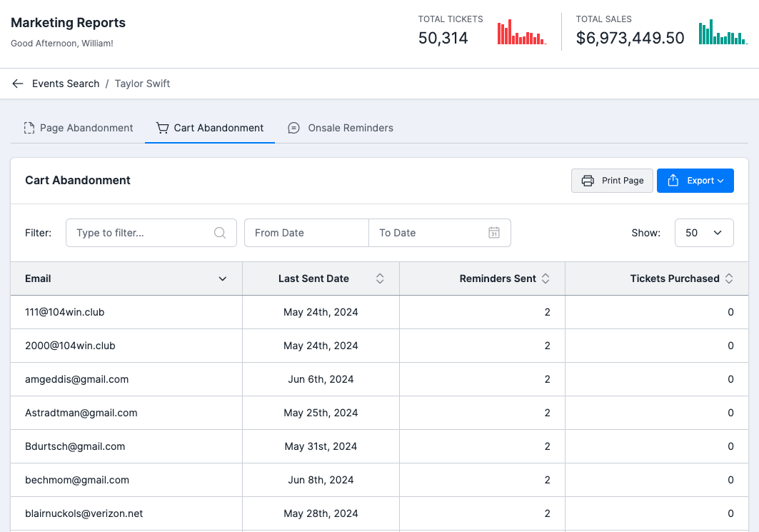
Task: Open the Export dropdown menu
Action: [x=695, y=181]
